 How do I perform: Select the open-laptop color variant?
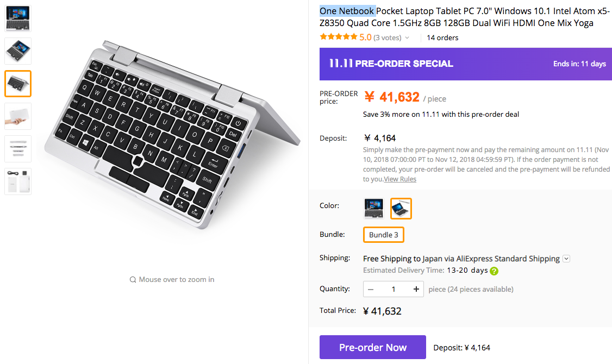(x=373, y=208)
